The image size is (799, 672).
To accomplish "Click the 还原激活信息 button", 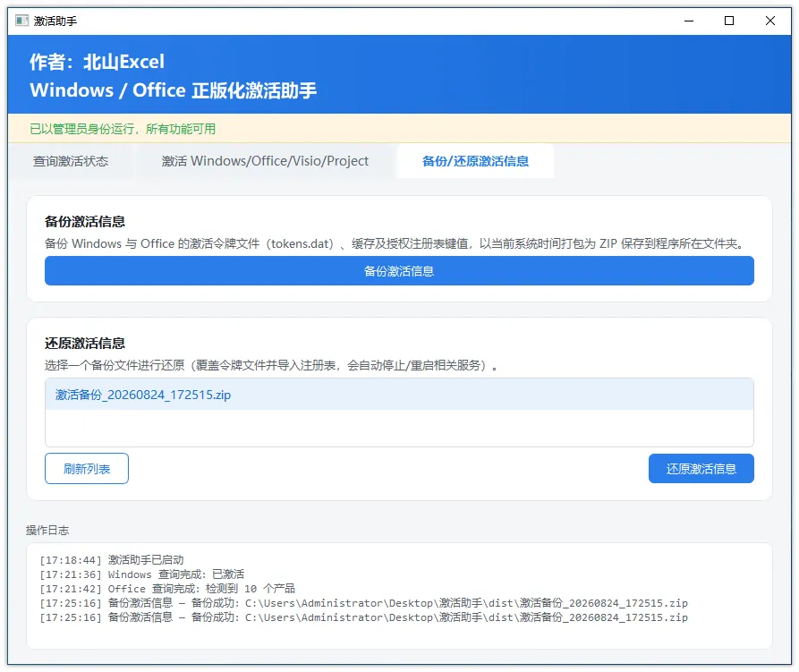I will [701, 469].
